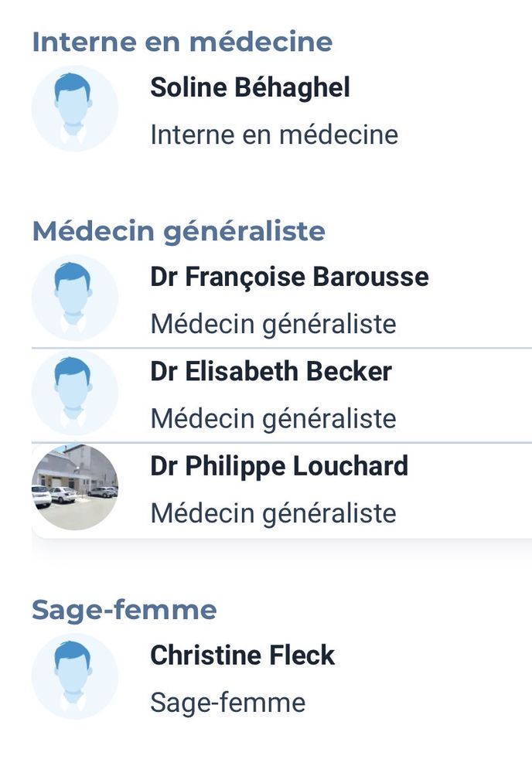Click the specialty text under Dr Françoise Barousse
The image size is (532, 773).
273,324
